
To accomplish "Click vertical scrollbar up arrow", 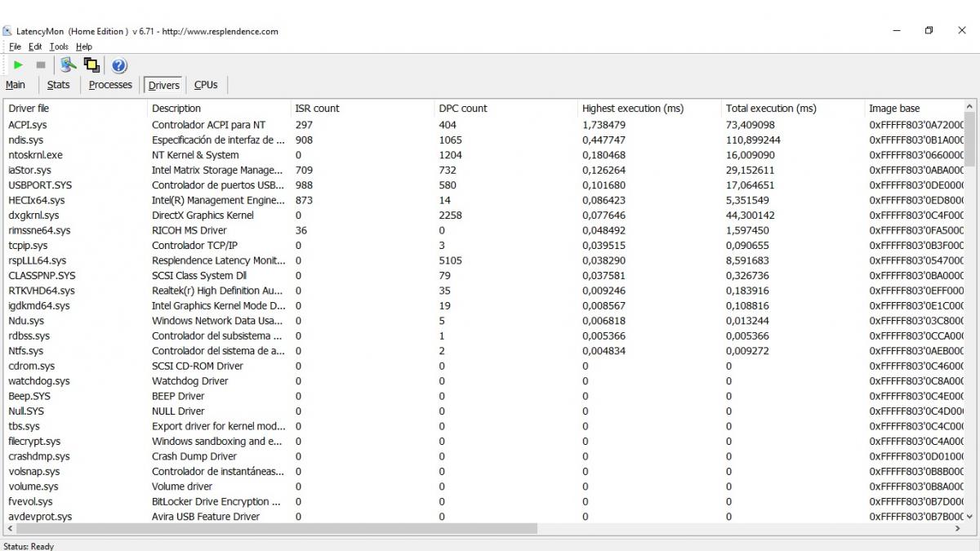I will 970,107.
